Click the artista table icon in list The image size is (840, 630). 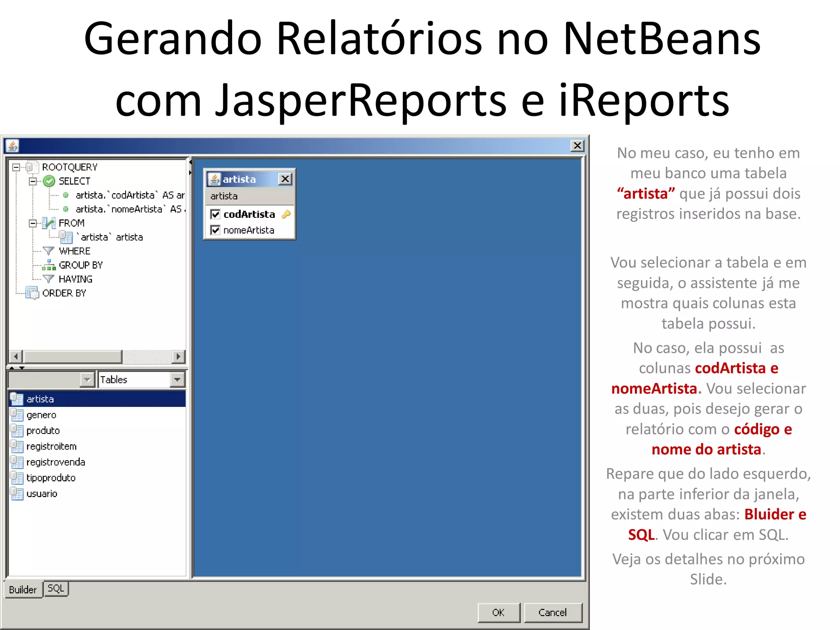click(x=17, y=399)
